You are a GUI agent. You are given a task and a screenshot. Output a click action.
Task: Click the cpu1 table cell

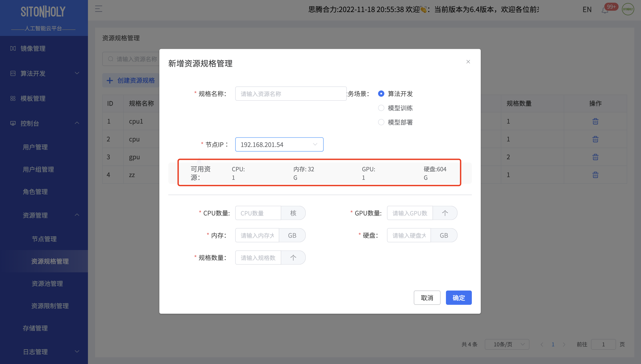tap(136, 121)
